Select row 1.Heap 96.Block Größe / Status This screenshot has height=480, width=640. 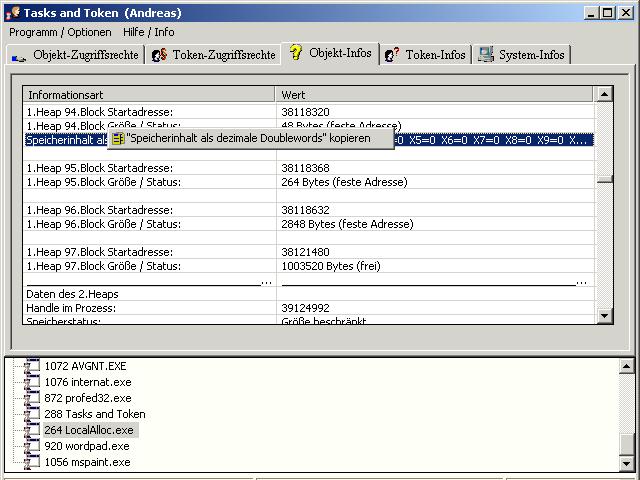104,224
